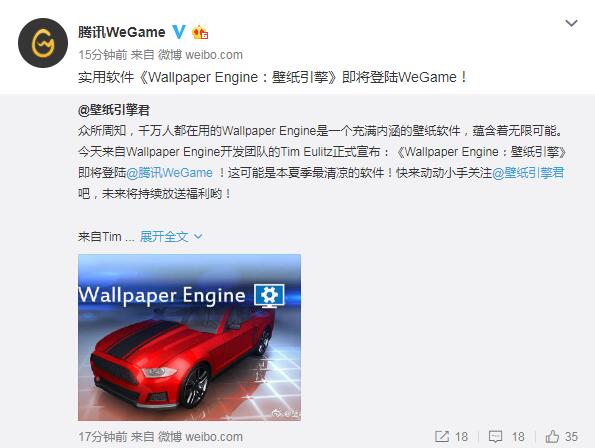Click the repost count 18 next to share
This screenshot has width=595, height=448.
click(461, 437)
